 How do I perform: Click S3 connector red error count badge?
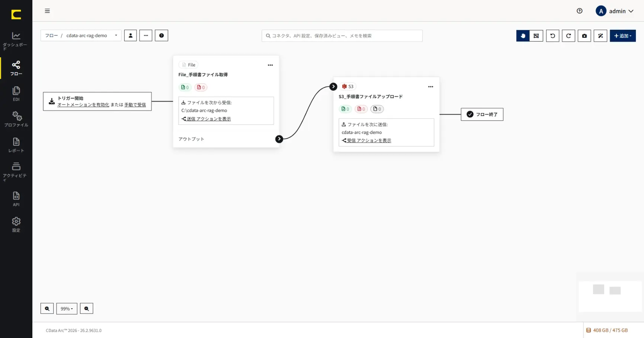361,109
